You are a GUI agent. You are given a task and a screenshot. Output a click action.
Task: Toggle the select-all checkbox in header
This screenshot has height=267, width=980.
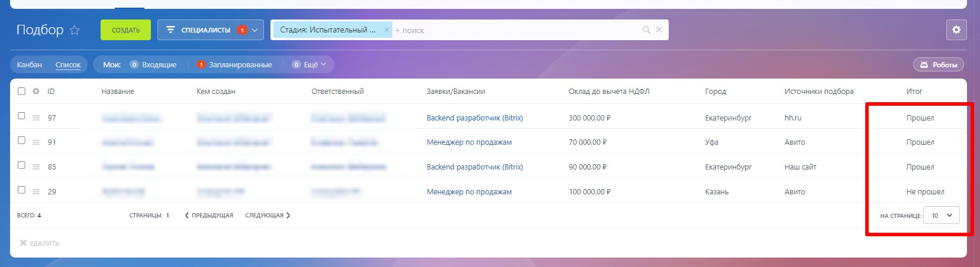pos(21,92)
